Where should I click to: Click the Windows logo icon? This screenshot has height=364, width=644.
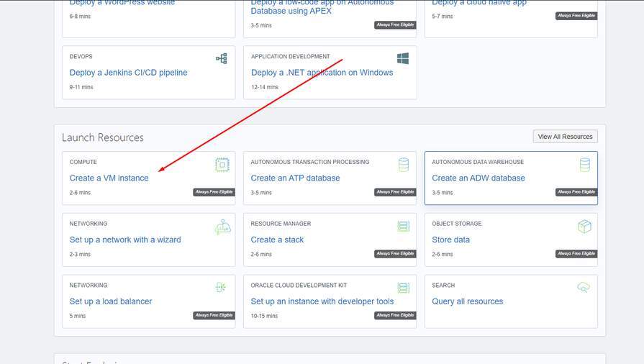pyautogui.click(x=403, y=58)
